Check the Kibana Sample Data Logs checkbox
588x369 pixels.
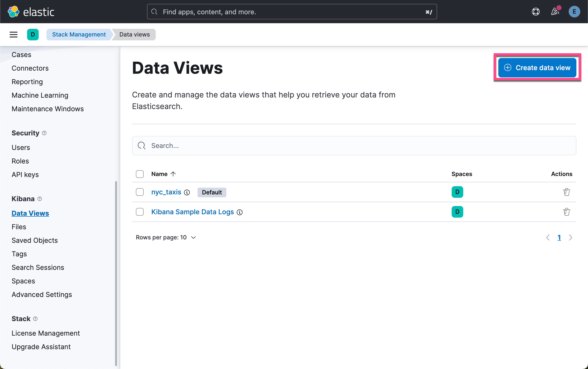pos(140,212)
